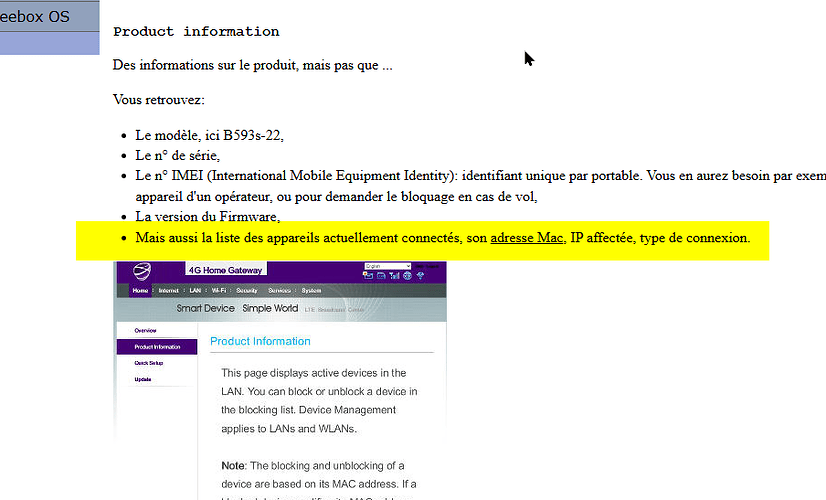Open the LAN tab in gateway menu
The image size is (826, 500).
pyautogui.click(x=195, y=290)
